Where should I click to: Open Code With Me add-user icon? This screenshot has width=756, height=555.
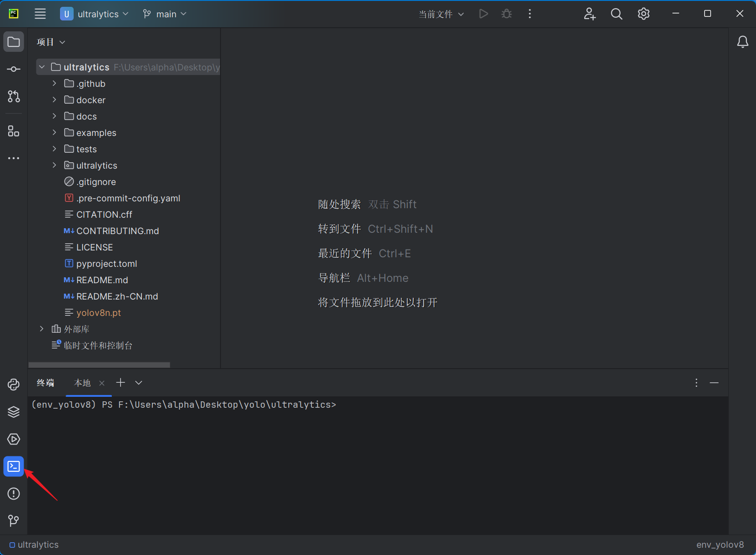(x=590, y=14)
